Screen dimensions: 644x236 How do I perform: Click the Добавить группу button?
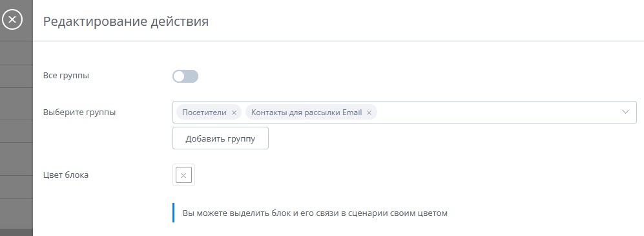(220, 138)
